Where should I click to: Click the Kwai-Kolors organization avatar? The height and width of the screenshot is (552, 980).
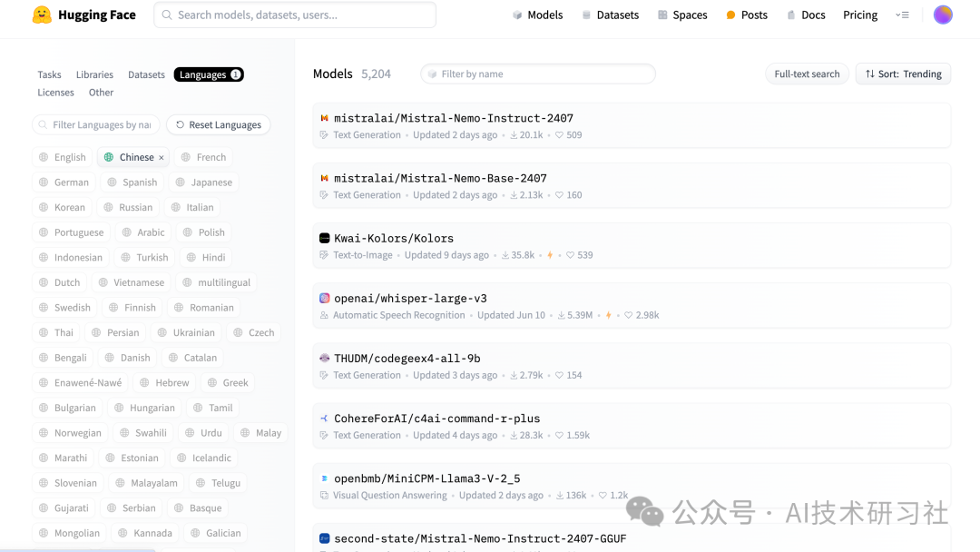(324, 238)
